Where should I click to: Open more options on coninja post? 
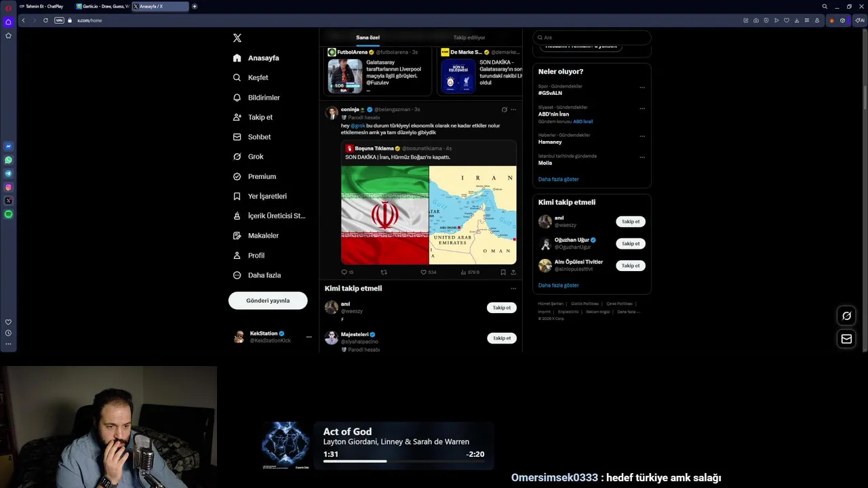pos(513,109)
